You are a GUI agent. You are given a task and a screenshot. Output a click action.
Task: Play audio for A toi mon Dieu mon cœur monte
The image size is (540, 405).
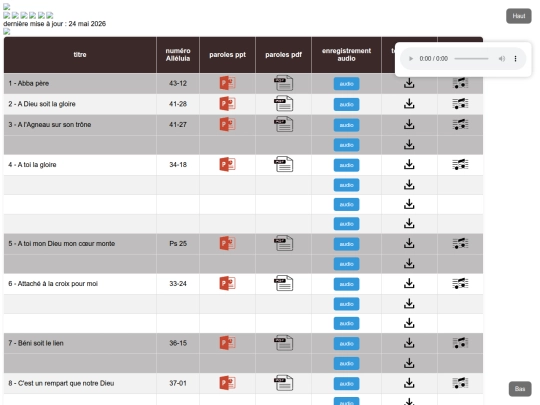coord(346,244)
